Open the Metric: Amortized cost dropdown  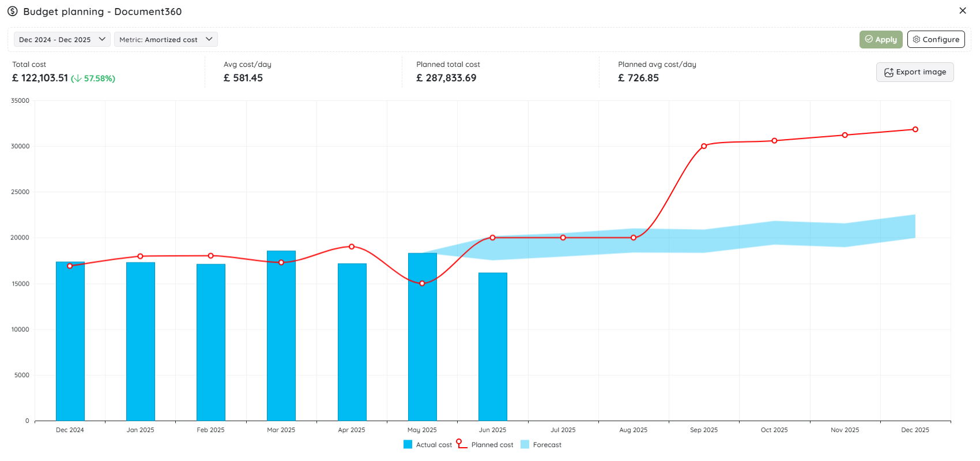click(166, 39)
